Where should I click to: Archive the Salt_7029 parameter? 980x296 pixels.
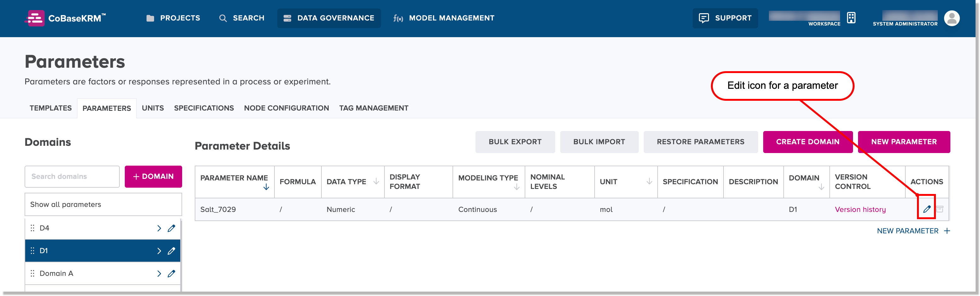click(x=940, y=209)
